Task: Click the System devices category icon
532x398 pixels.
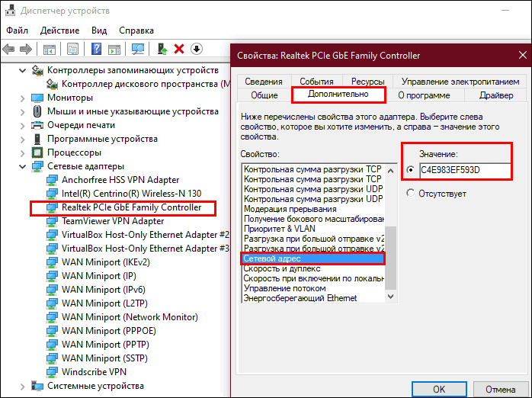Action: tap(37, 386)
